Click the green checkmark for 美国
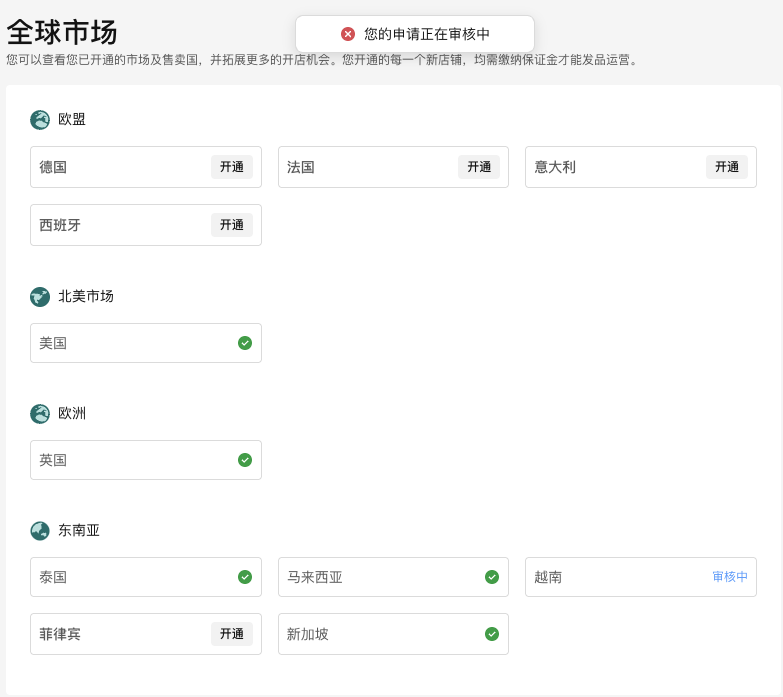 tap(245, 343)
